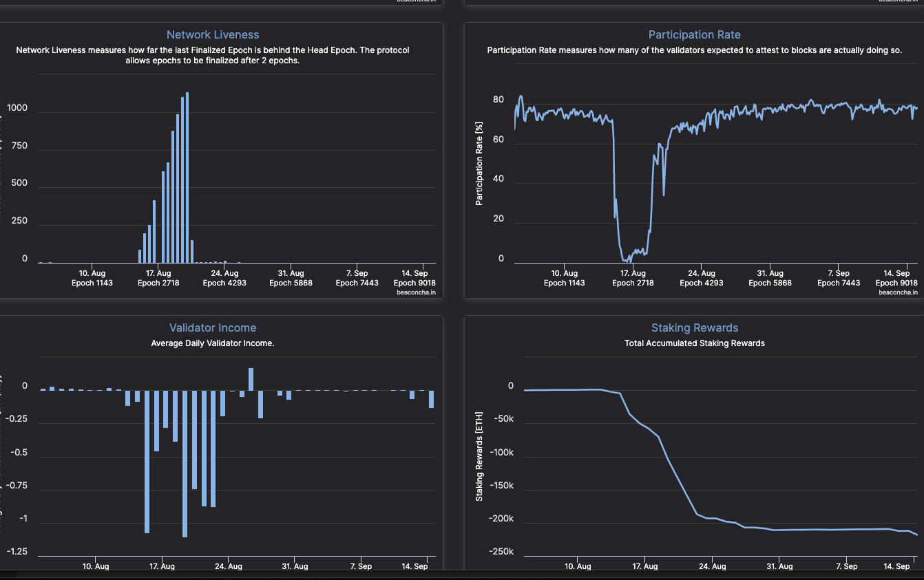924x580 pixels.
Task: Click the Network Liveness chart title
Action: click(213, 34)
